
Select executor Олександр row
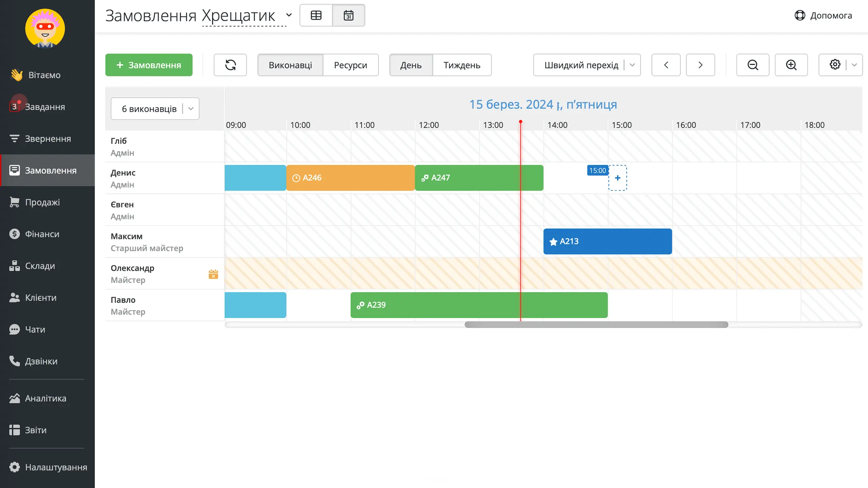164,274
